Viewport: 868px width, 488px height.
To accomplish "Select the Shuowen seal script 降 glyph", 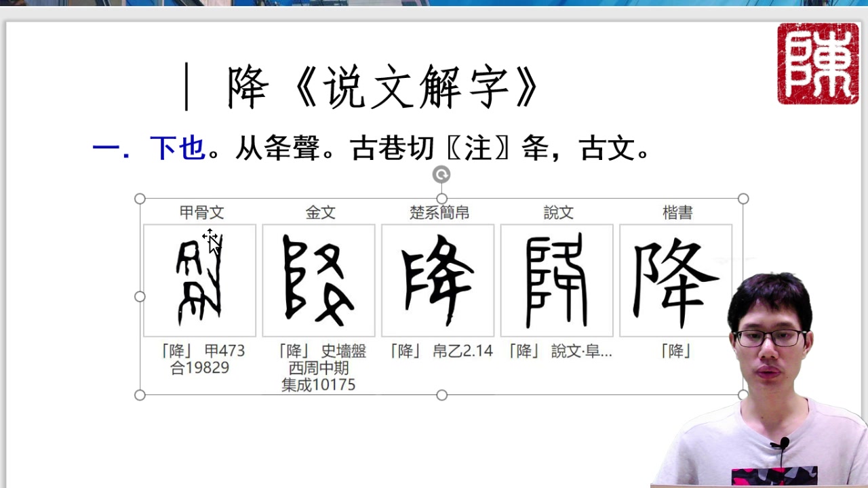I will [x=557, y=281].
